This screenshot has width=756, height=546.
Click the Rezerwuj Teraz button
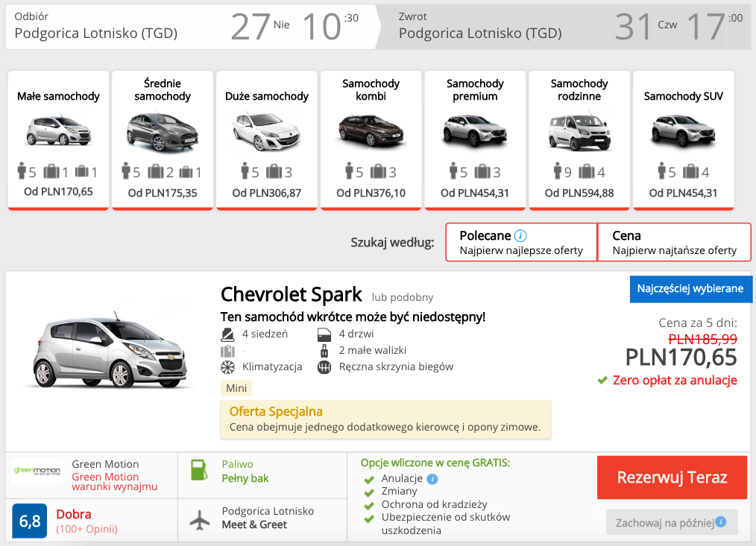[x=671, y=477]
